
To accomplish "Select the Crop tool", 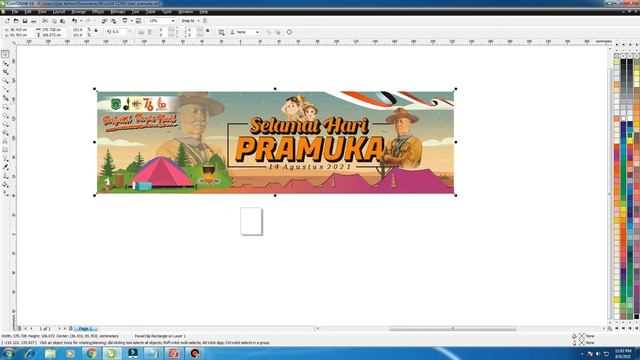I will (x=5, y=72).
